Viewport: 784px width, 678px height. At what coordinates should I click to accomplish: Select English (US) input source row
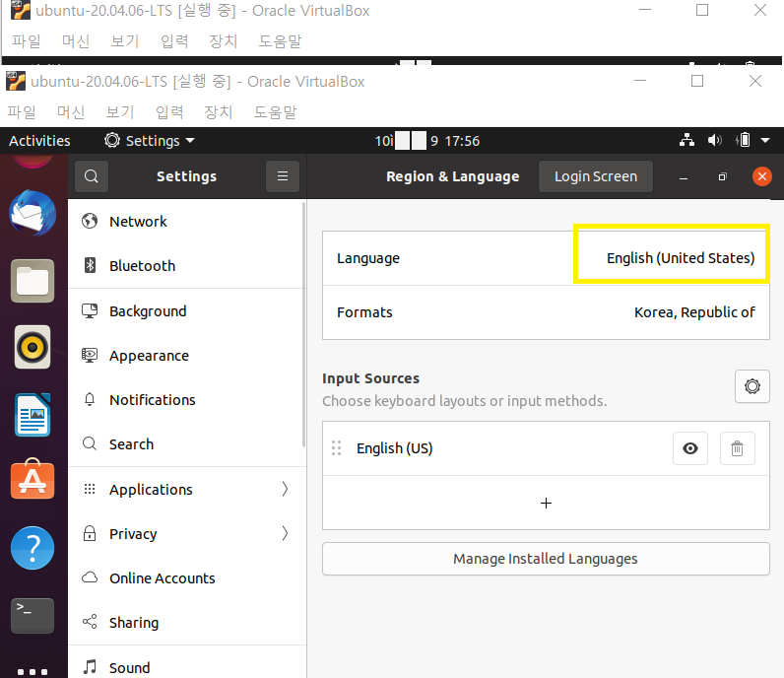click(546, 448)
